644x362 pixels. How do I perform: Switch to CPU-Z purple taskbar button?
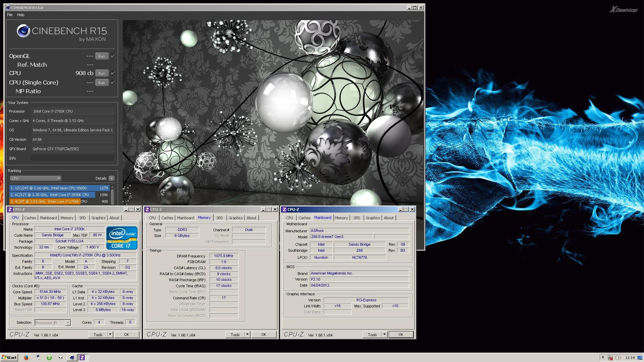82,358
